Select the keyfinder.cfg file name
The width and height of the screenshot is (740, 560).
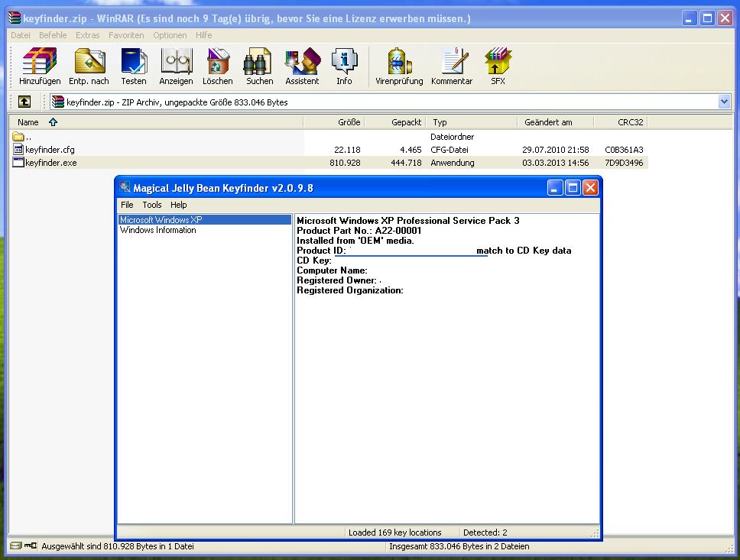pyautogui.click(x=50, y=150)
